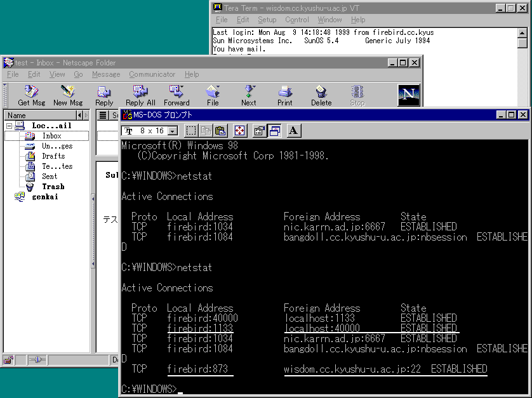Toggle MS-DOS full screen mode
This screenshot has width=532, height=398.
click(x=239, y=131)
